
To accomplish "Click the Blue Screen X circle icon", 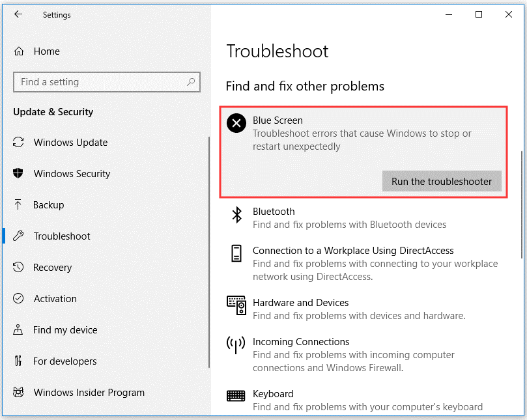I will coord(236,123).
